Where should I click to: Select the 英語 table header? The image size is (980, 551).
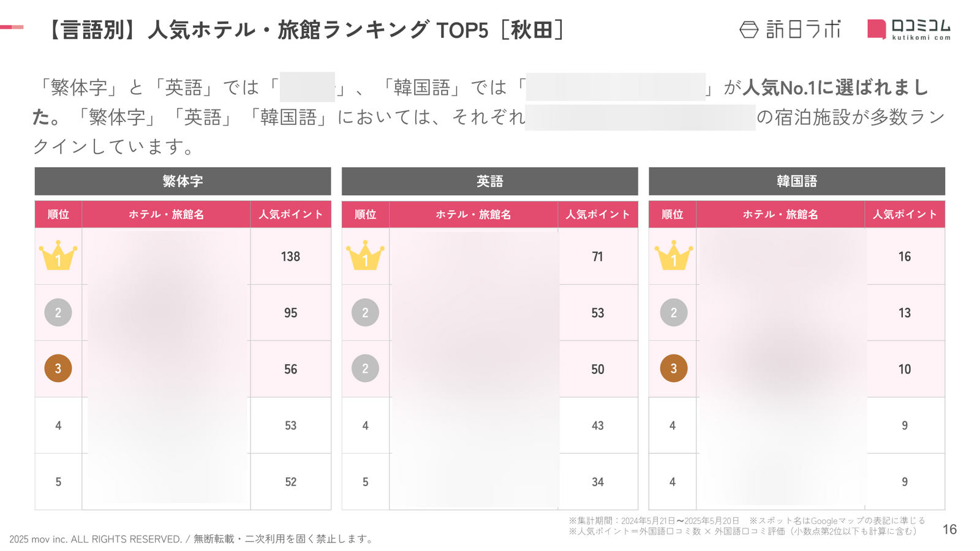(489, 181)
